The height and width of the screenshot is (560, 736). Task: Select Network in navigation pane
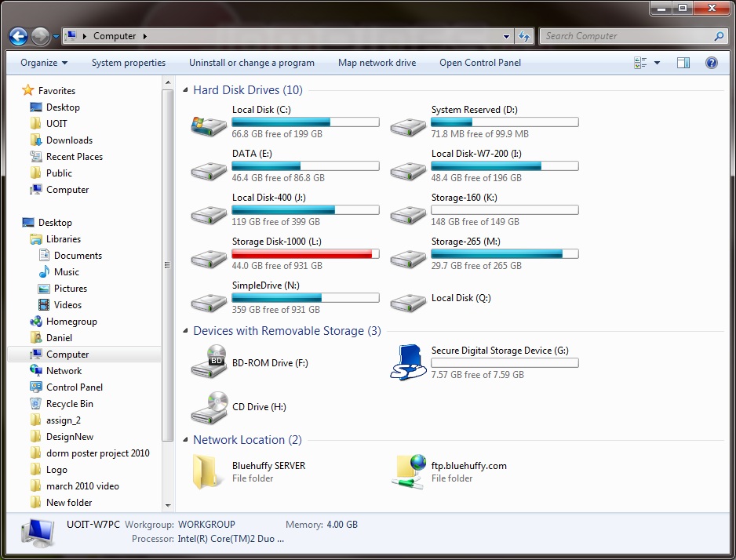pos(64,371)
